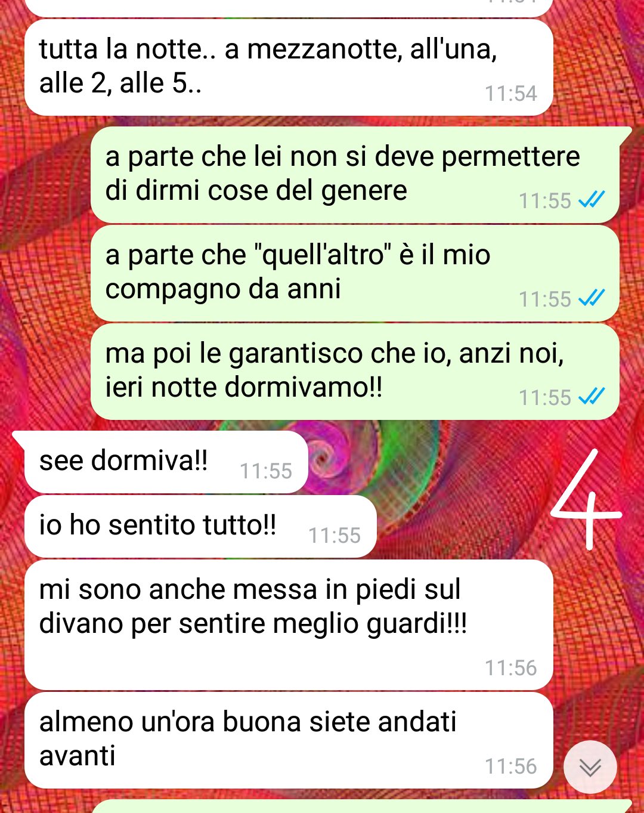644x813 pixels.
Task: Select the 'a parte che lei non si deve permettere' bubble
Action: pyautogui.click(x=355, y=175)
